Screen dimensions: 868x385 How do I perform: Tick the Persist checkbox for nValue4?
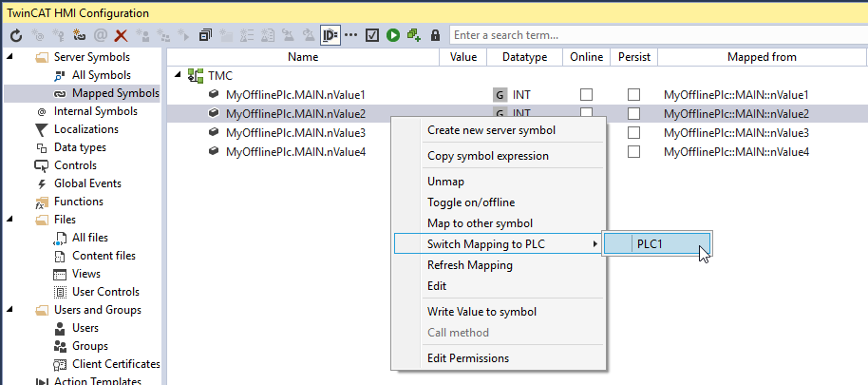point(633,151)
